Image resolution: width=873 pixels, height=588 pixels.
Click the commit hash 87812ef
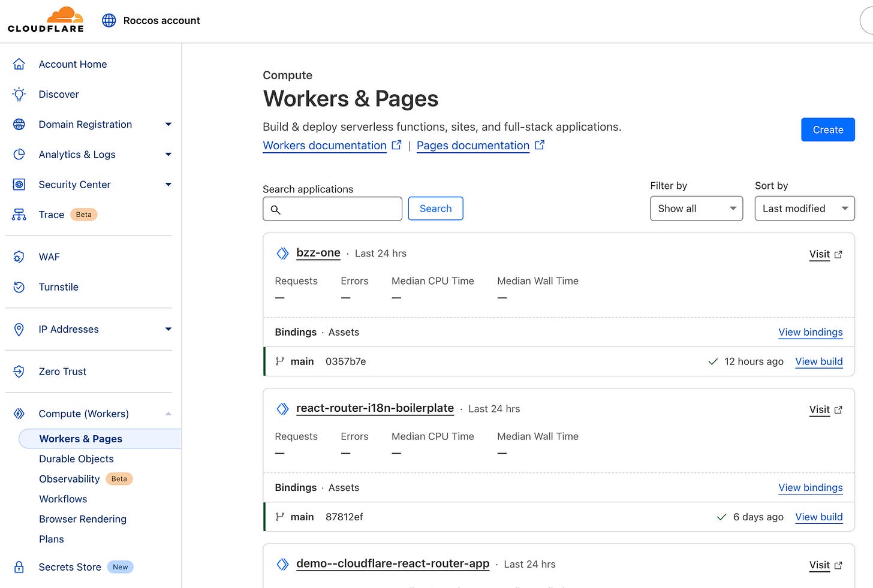pyautogui.click(x=344, y=517)
